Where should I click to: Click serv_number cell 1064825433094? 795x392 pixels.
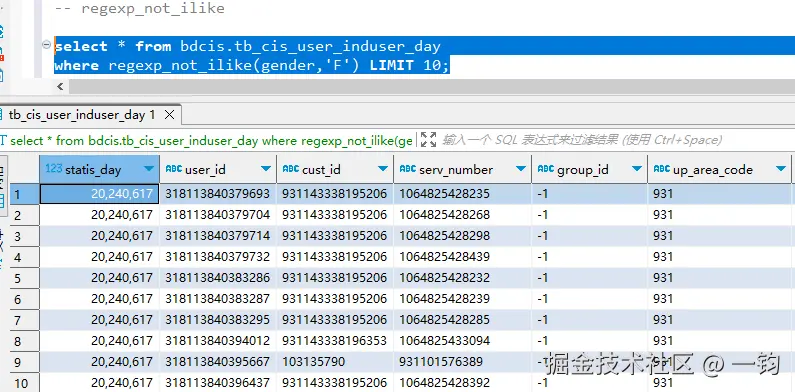click(462, 341)
